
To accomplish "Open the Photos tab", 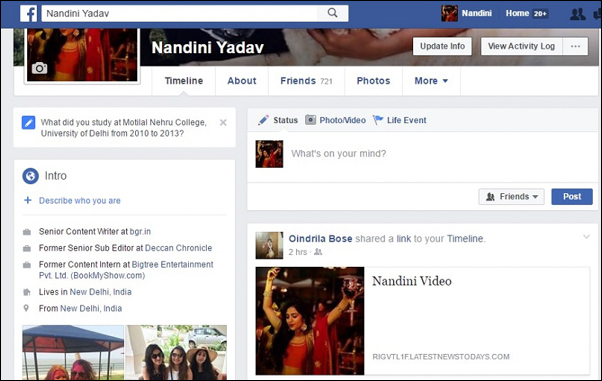I will pos(374,81).
